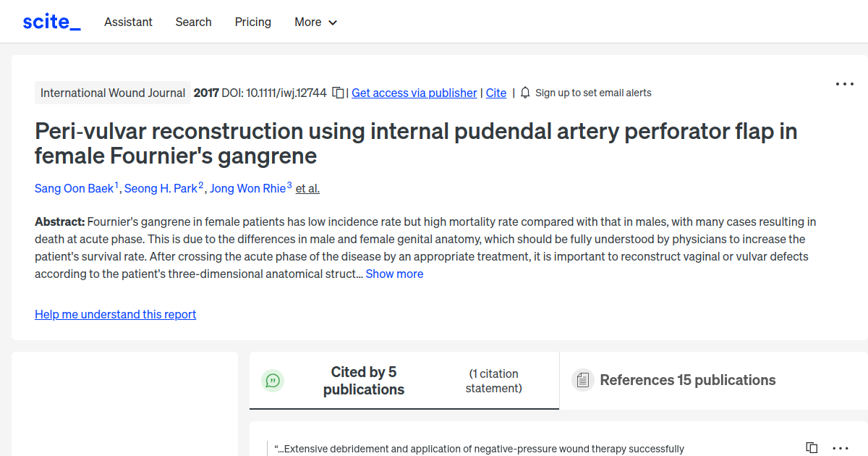The width and height of the screenshot is (868, 456).
Task: Expand the More navigation dropdown
Action: point(315,22)
